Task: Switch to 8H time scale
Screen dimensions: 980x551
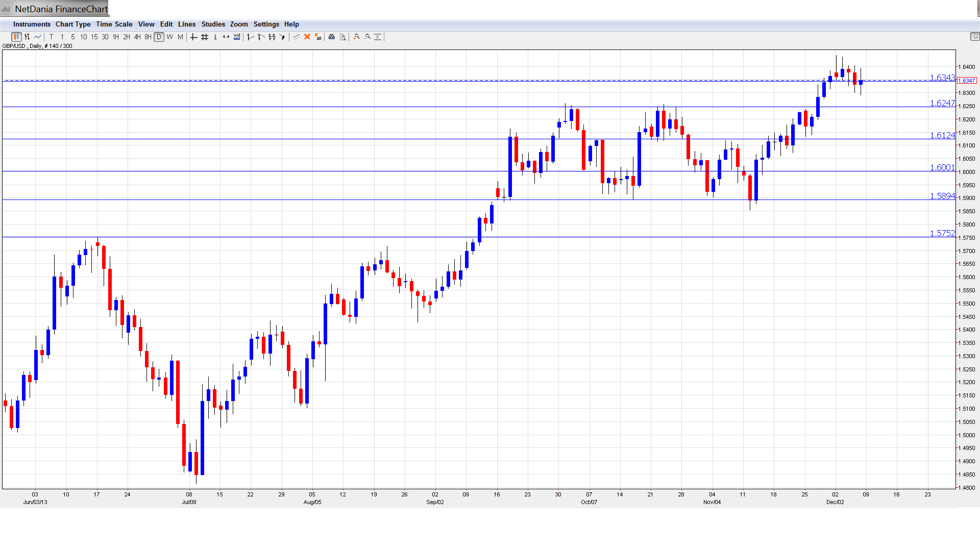Action: (148, 37)
